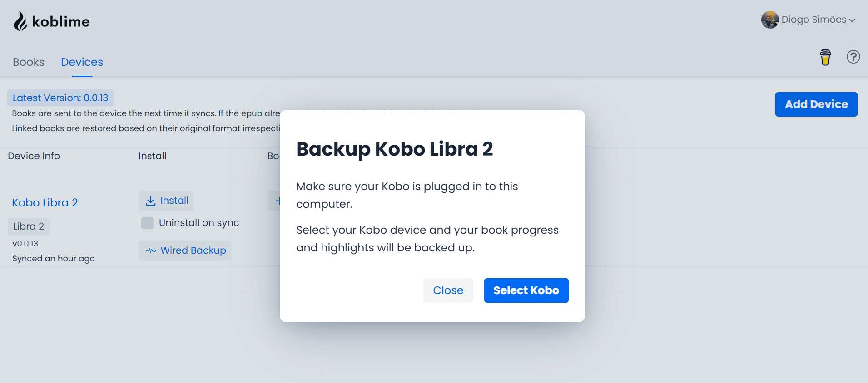Expand the Diogo Simões account dropdown chevron
Image resolution: width=868 pixels, height=383 pixels.
(x=852, y=20)
